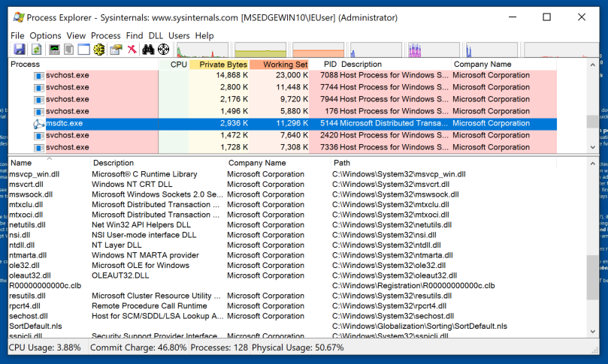Click the Physical Usage status entry
The image size is (608, 364).
(x=298, y=347)
